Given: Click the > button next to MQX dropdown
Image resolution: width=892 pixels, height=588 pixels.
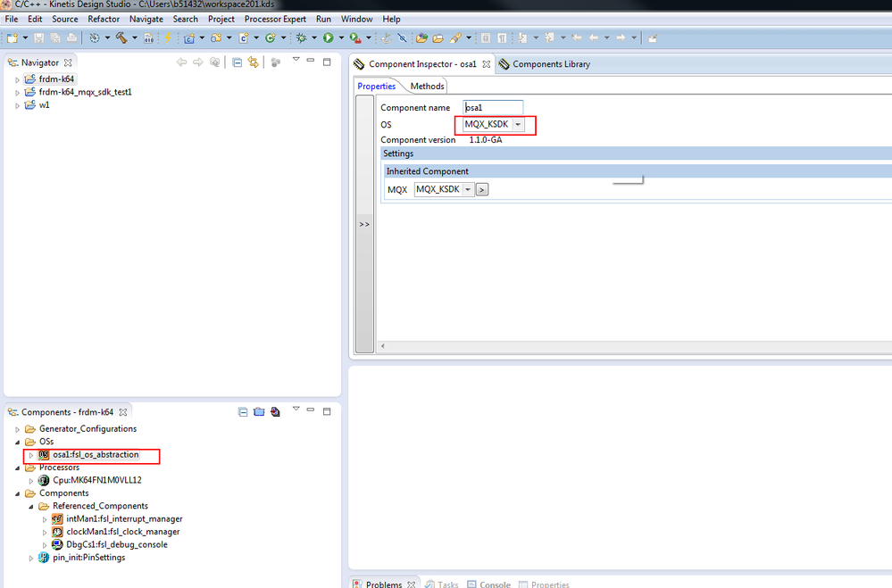Looking at the screenshot, I should (482, 189).
